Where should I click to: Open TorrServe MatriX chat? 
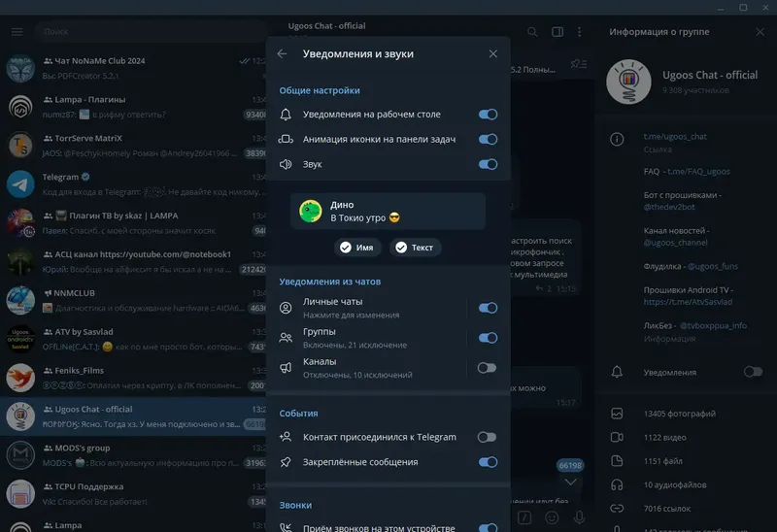[x=134, y=146]
